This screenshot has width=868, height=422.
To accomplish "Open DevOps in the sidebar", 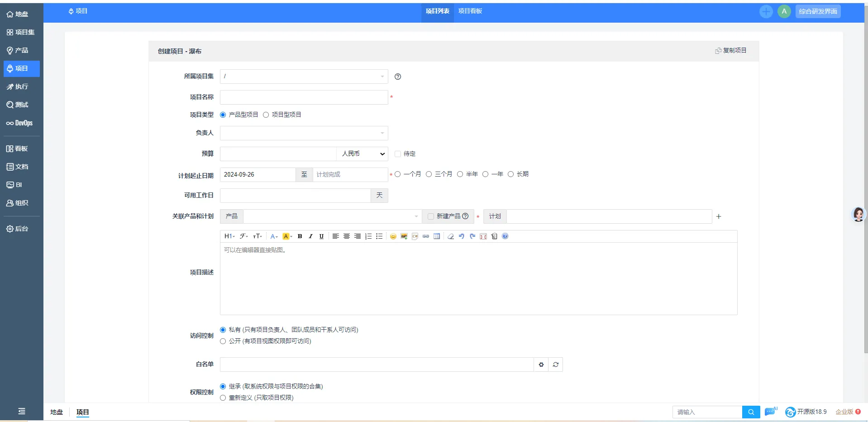I will [x=21, y=123].
